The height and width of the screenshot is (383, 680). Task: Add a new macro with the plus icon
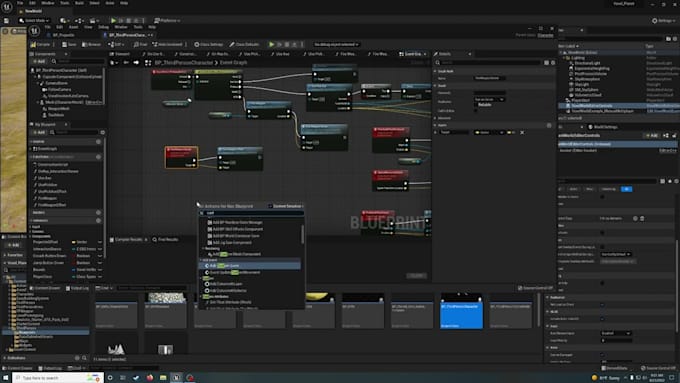pyautogui.click(x=98, y=213)
